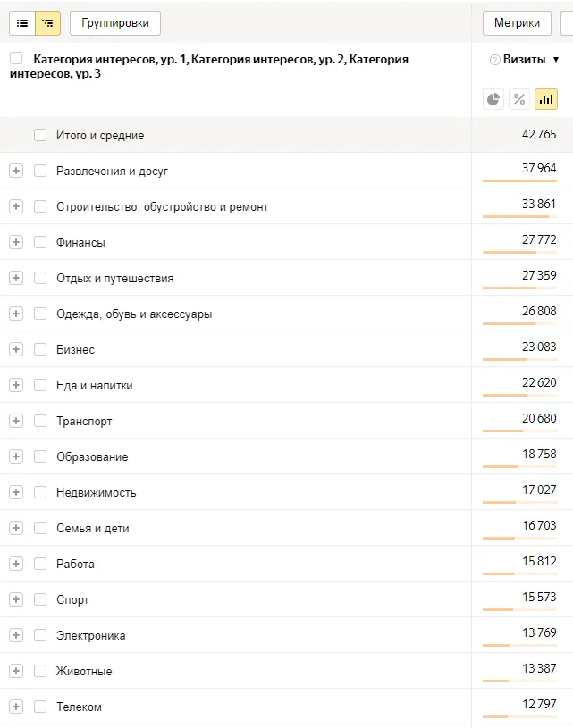Viewport: 573px width, 728px height.
Task: Sort by Визиты column arrow
Action: coord(556,60)
